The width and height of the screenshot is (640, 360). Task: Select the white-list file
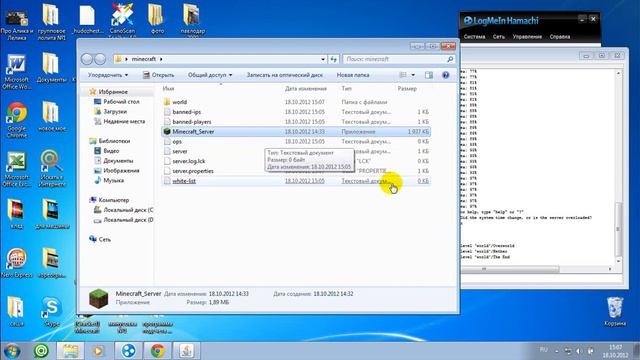coord(296,181)
